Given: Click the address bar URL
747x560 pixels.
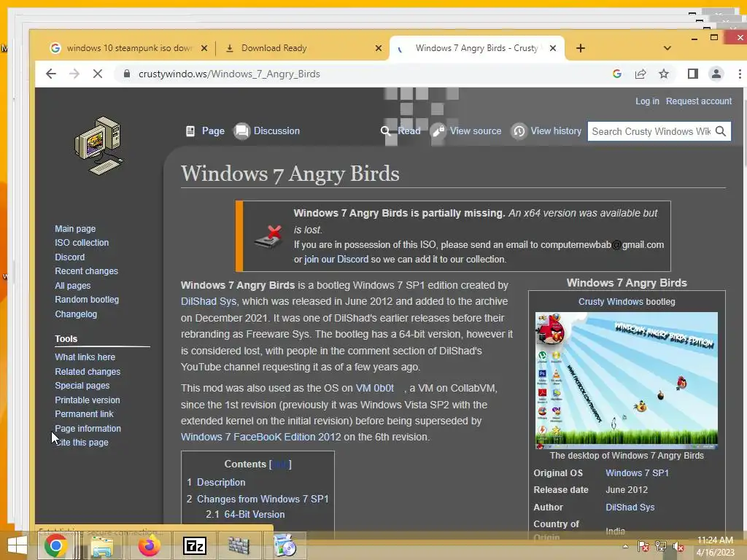Looking at the screenshot, I should (x=229, y=74).
